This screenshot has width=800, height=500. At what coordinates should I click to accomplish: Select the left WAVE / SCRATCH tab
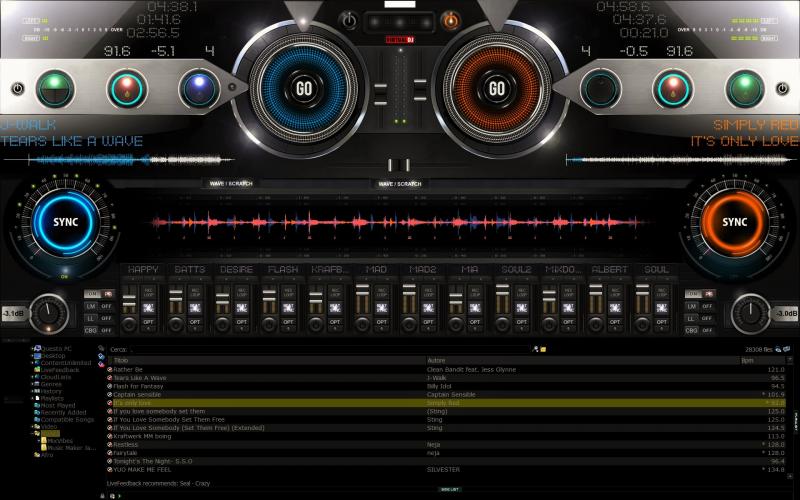tap(230, 184)
